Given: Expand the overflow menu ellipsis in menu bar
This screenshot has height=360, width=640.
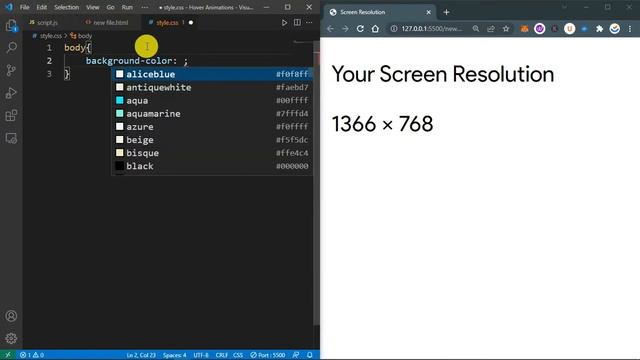Looking at the screenshot, I should tap(145, 7).
